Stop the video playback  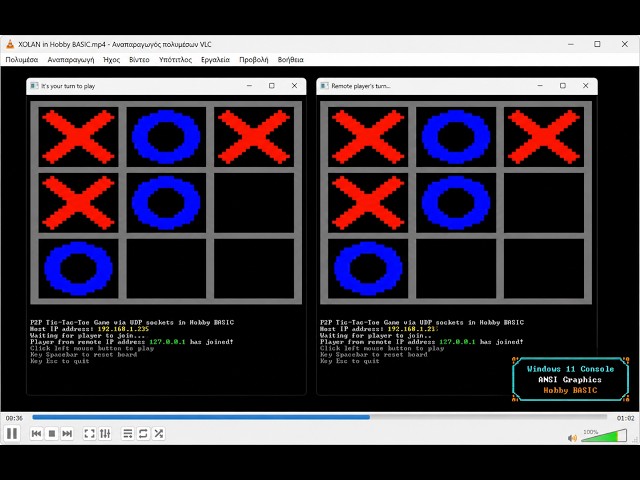(52, 433)
